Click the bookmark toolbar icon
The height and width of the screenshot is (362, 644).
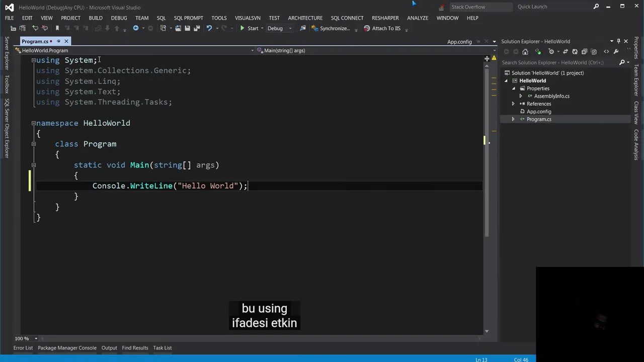point(57,28)
